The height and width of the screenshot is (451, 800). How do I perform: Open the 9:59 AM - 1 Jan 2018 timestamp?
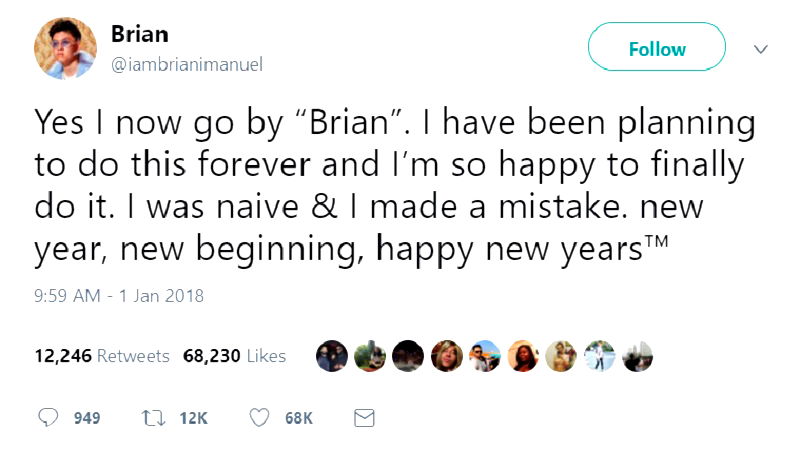119,296
